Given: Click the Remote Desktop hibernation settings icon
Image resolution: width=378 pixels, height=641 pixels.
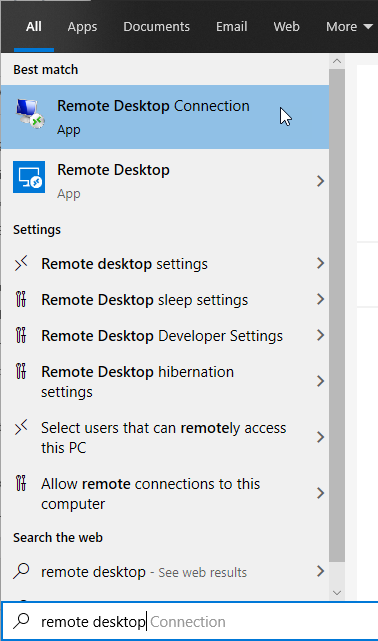Looking at the screenshot, I should [21, 371].
